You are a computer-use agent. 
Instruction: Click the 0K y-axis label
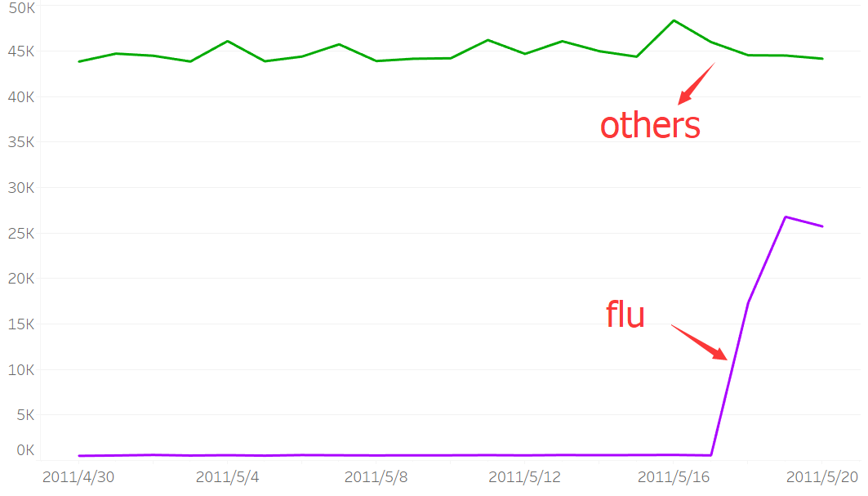pos(25,450)
